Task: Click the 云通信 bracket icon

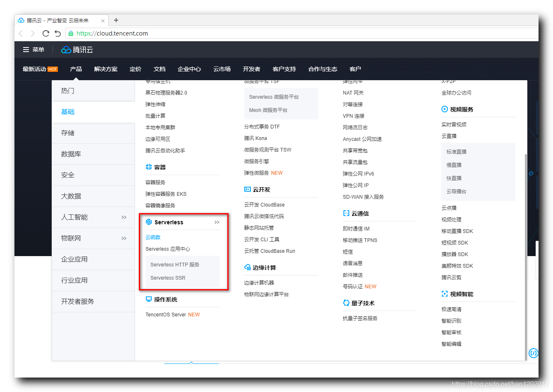Action: click(346, 213)
